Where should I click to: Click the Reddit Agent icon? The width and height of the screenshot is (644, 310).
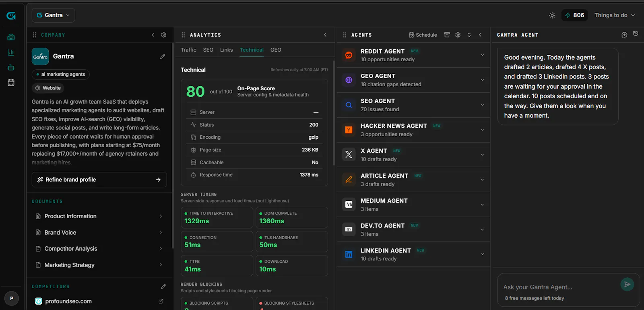[x=349, y=55]
